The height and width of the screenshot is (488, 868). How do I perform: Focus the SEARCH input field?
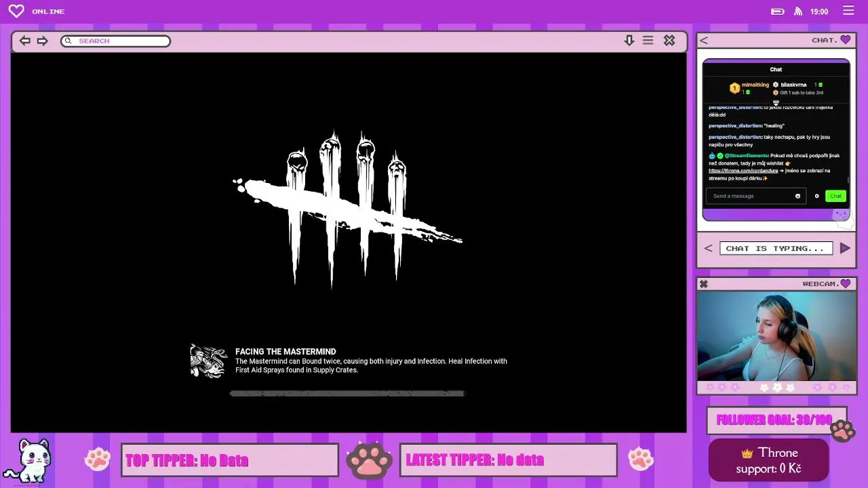(x=115, y=41)
